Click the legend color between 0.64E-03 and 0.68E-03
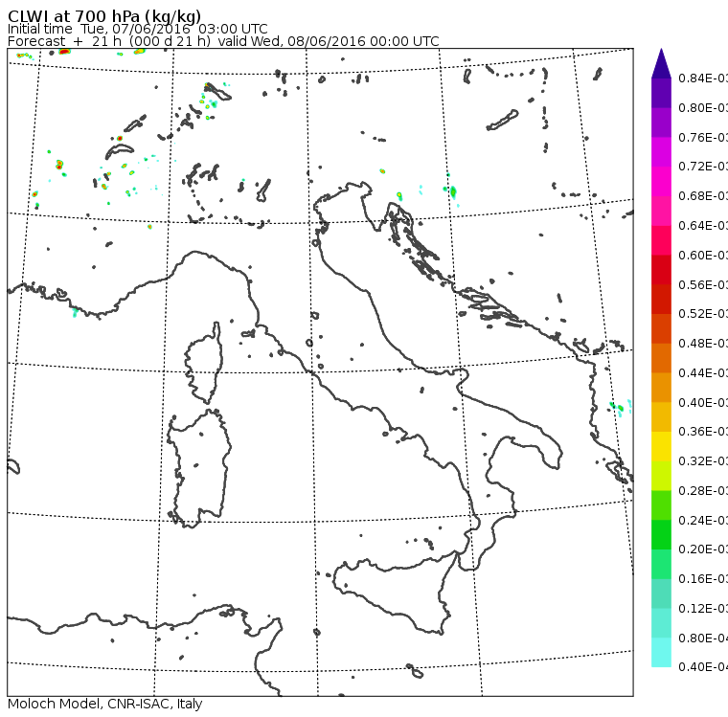Image resolution: width=728 pixels, height=717 pixels. tap(661, 211)
